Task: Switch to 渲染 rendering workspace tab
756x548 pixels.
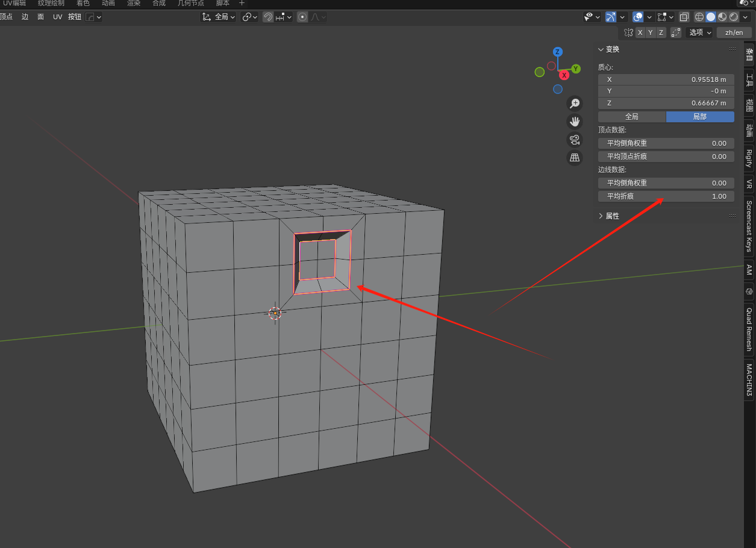Action: pyautogui.click(x=134, y=3)
